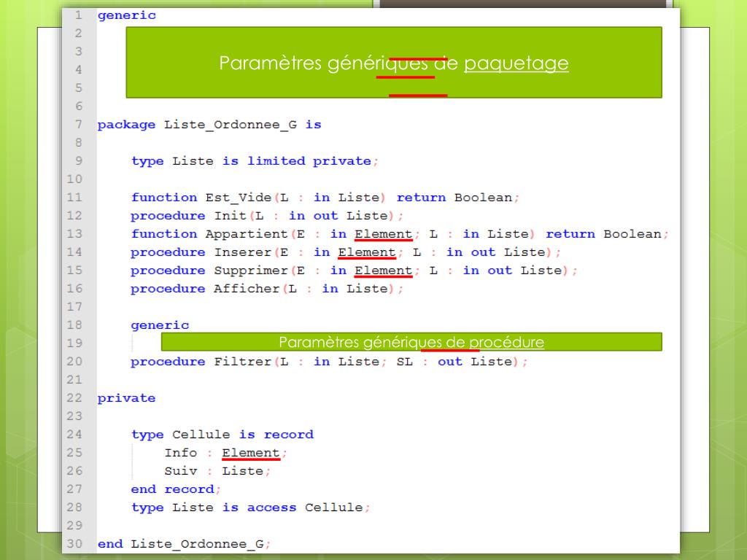
Task: Click procedure name 'Filtrer' on line 20
Action: point(242,362)
